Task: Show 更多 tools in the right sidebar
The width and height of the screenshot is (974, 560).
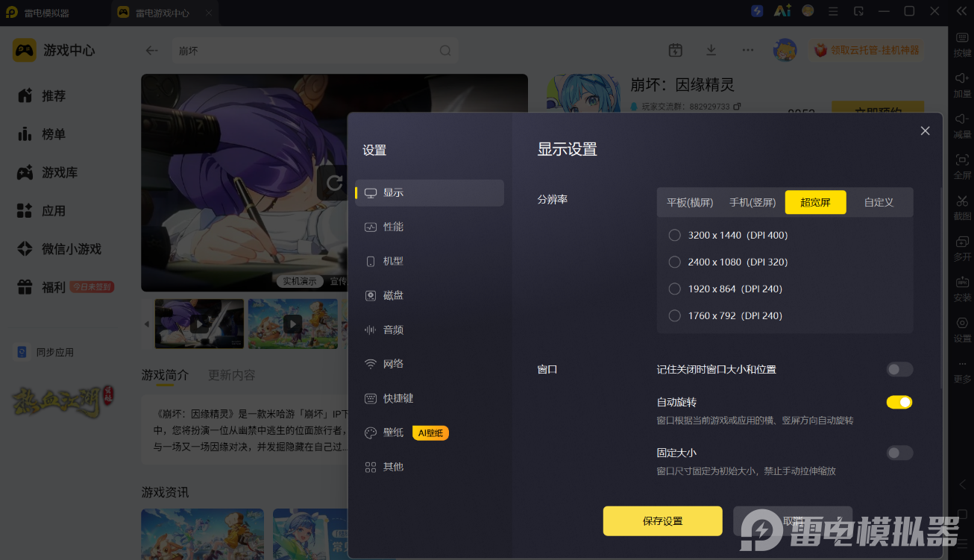Action: click(962, 371)
